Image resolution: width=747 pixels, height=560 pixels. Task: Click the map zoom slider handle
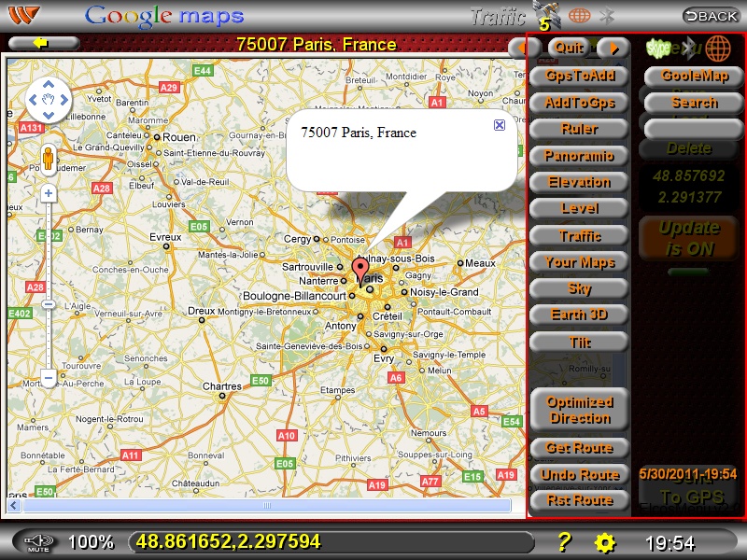pyautogui.click(x=49, y=304)
